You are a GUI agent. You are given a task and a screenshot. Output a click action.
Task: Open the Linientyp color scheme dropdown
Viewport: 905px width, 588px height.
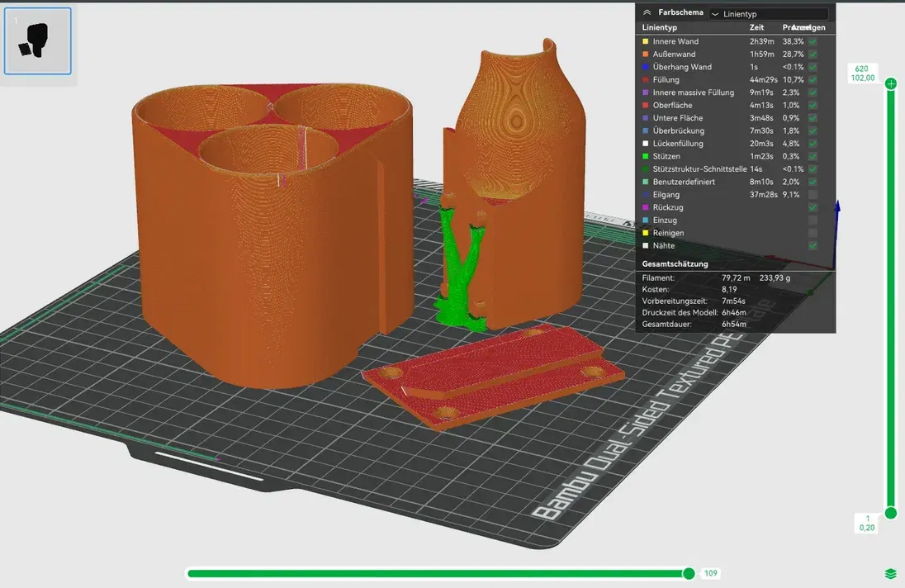point(768,14)
